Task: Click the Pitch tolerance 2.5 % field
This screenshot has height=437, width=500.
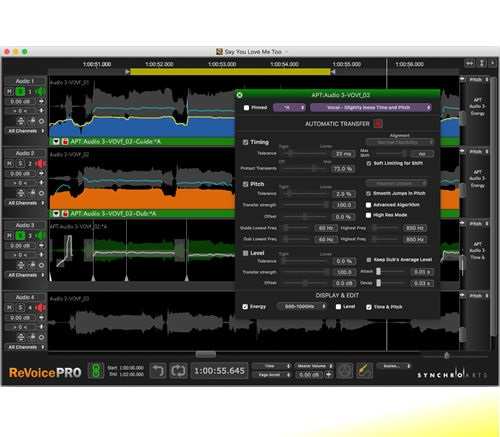Action: point(344,194)
